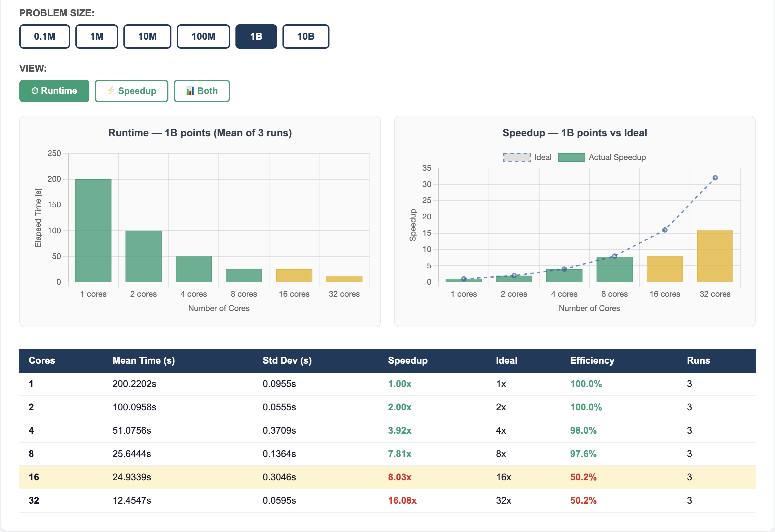
Task: Click the 1 cores runtime bar
Action: 93,230
